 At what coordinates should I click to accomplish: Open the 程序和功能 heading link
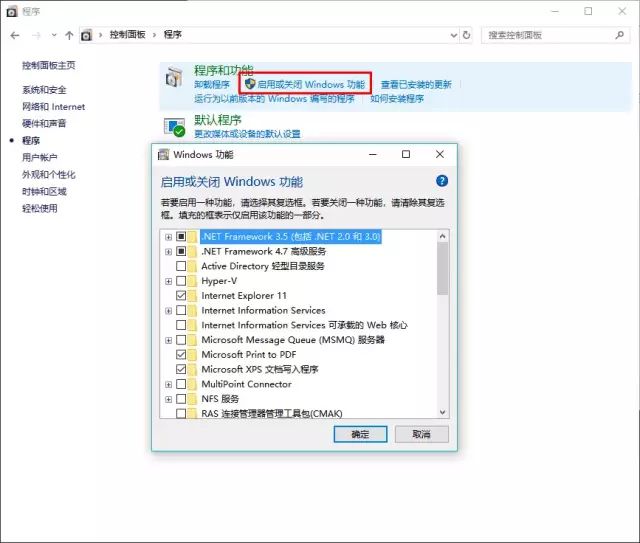pos(224,70)
